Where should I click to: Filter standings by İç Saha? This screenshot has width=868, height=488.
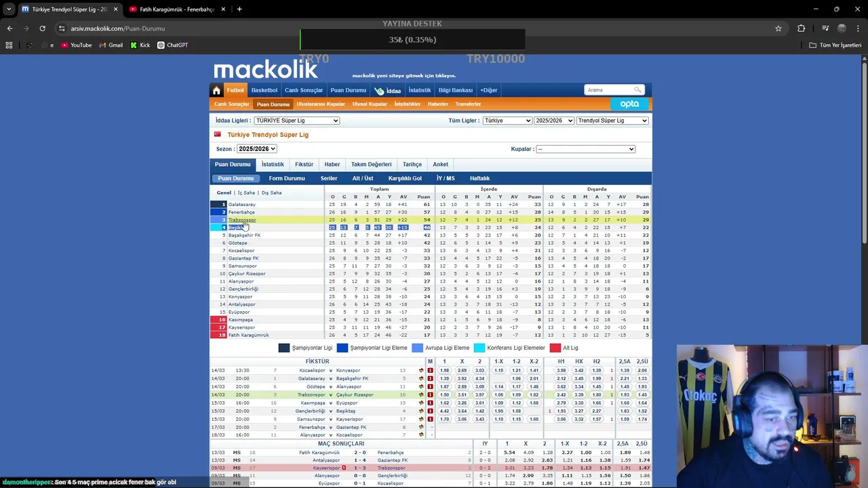[x=246, y=192]
